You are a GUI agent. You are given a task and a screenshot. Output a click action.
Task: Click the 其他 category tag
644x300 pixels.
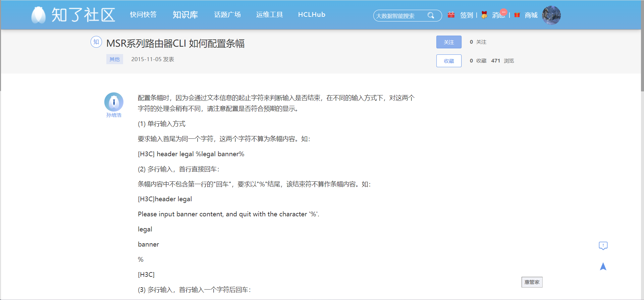pyautogui.click(x=115, y=59)
